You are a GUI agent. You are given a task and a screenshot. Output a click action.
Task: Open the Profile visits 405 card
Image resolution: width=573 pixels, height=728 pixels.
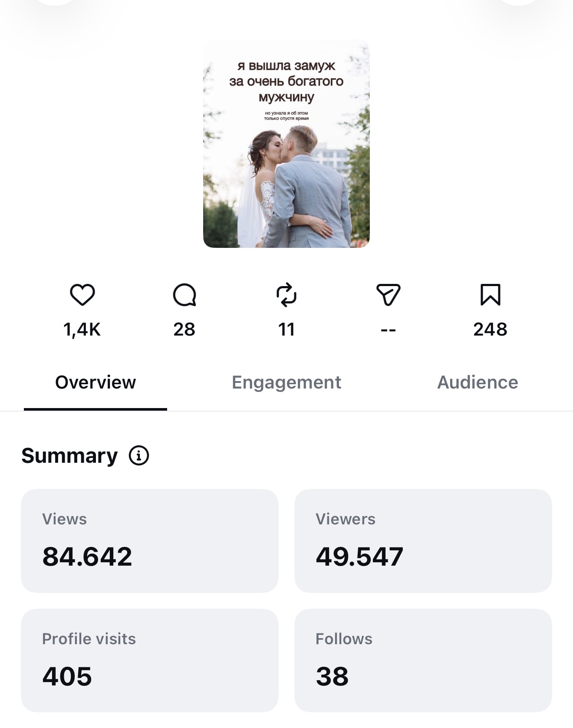(x=150, y=660)
